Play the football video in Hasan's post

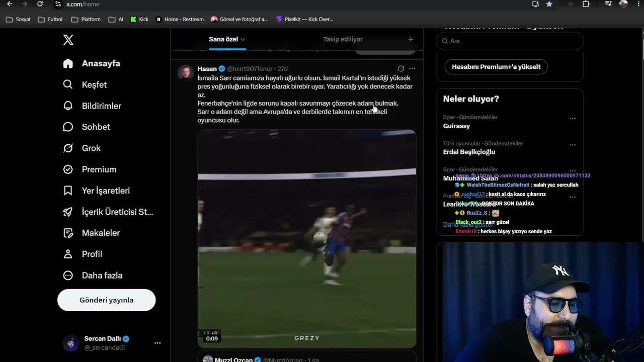(307, 239)
